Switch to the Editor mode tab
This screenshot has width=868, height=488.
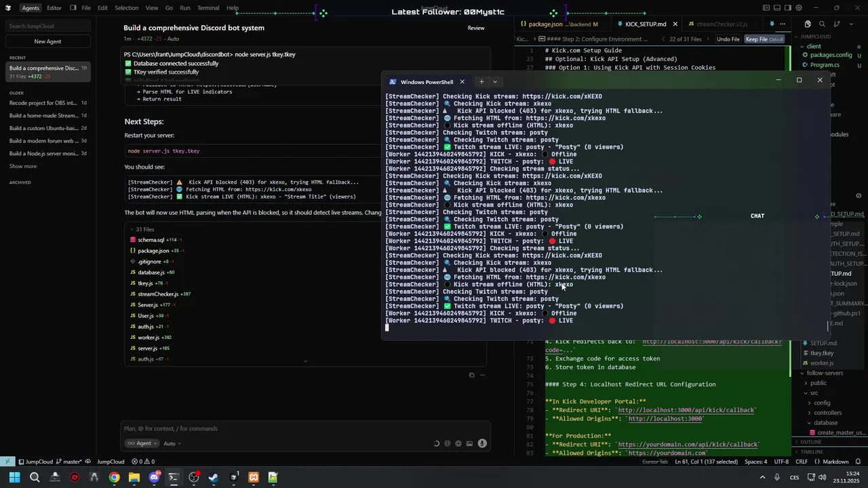(54, 8)
